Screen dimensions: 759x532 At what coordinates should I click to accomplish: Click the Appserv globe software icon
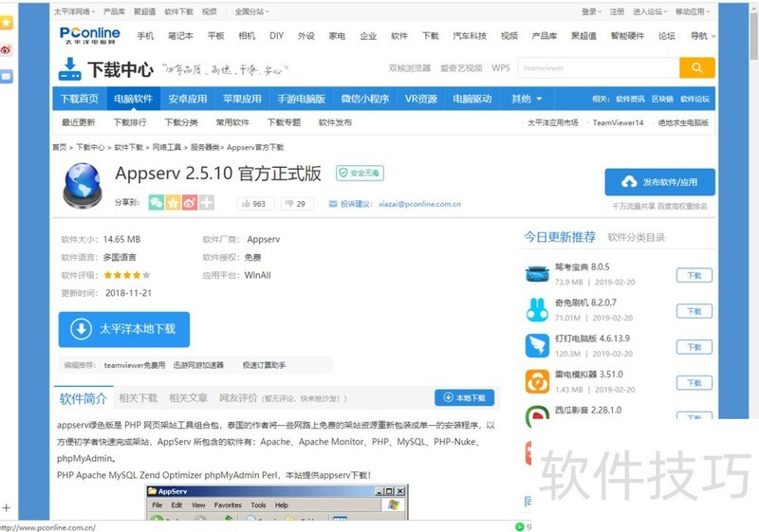pyautogui.click(x=83, y=186)
